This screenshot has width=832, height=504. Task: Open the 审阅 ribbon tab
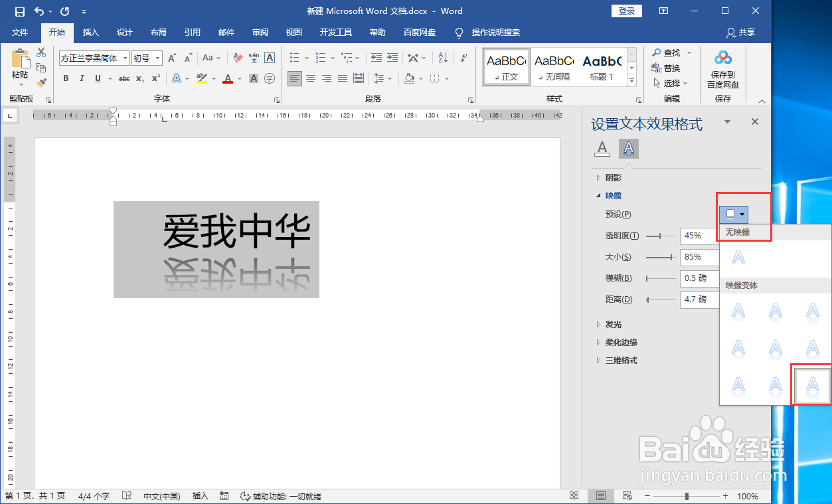260,33
